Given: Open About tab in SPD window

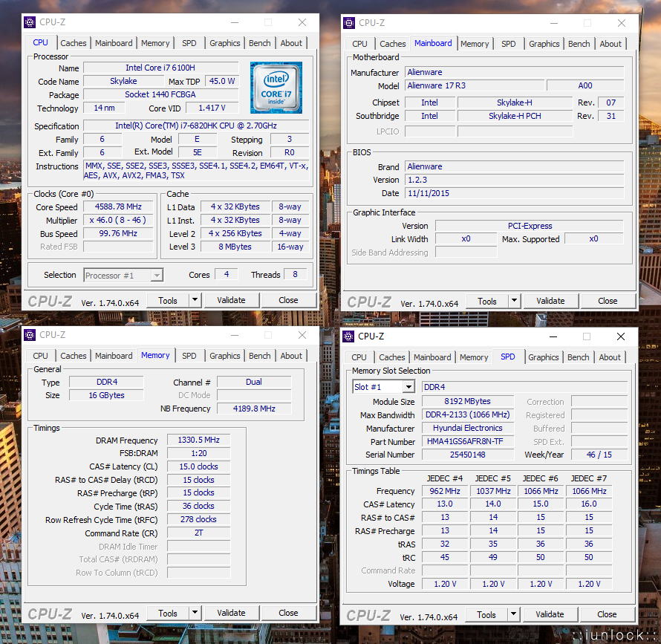Looking at the screenshot, I should point(610,357).
